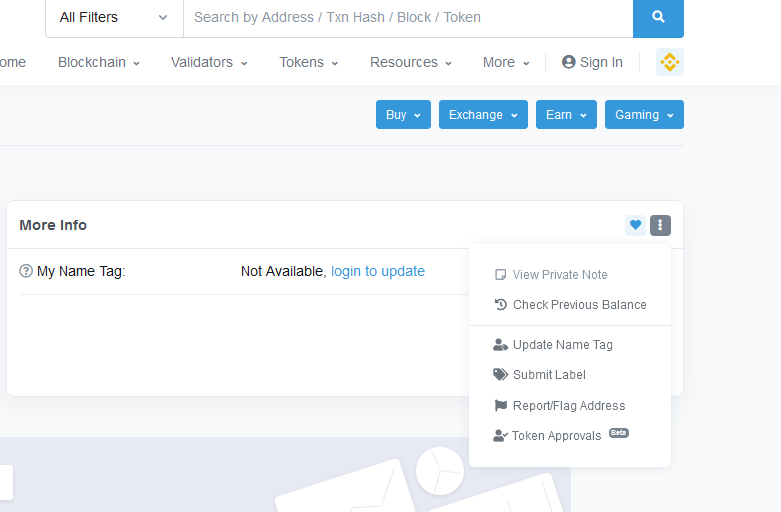Click the user-check icon for Token Approvals
Viewport: 781px width, 512px height.
(500, 436)
